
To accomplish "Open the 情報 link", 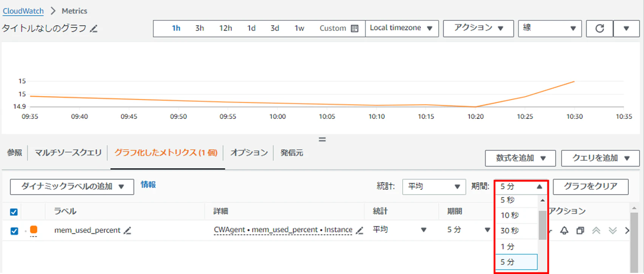I will [x=148, y=185].
